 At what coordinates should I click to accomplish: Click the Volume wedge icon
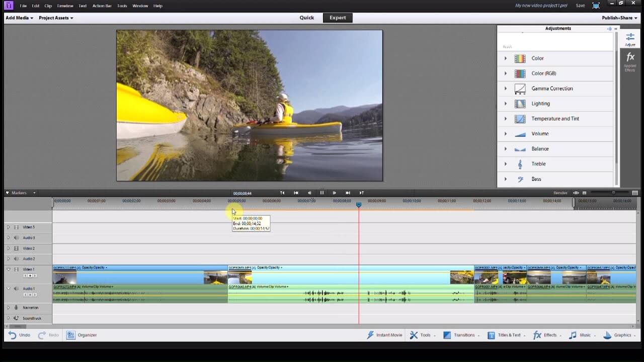click(520, 134)
